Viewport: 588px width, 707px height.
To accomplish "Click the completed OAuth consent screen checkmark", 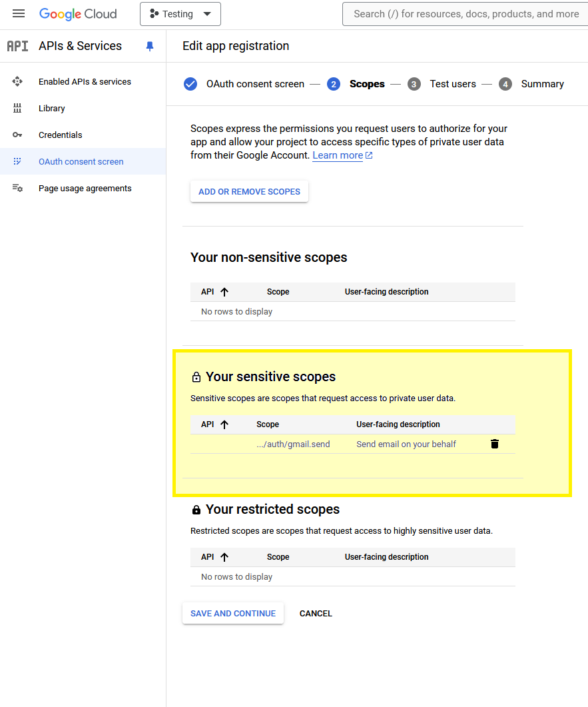I will tap(190, 84).
